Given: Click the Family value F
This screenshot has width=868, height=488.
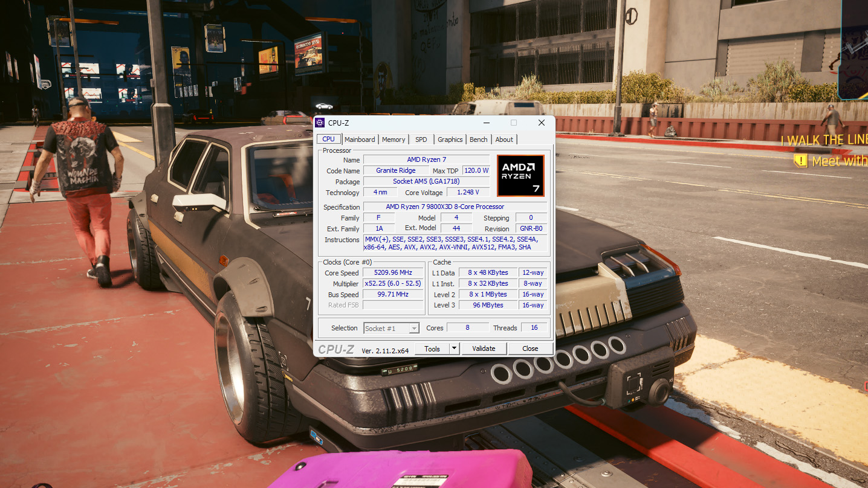Looking at the screenshot, I should pos(379,218).
